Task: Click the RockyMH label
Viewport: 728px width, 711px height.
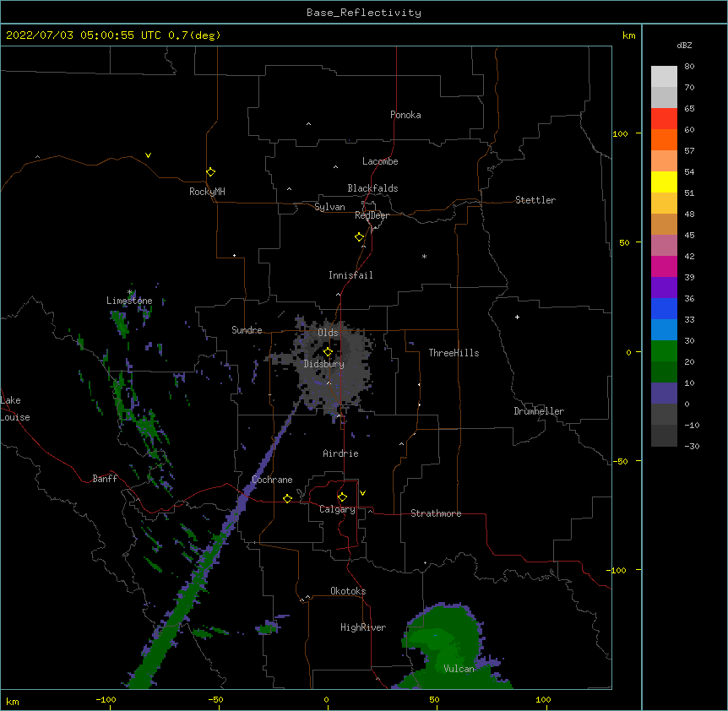Action: [x=207, y=192]
